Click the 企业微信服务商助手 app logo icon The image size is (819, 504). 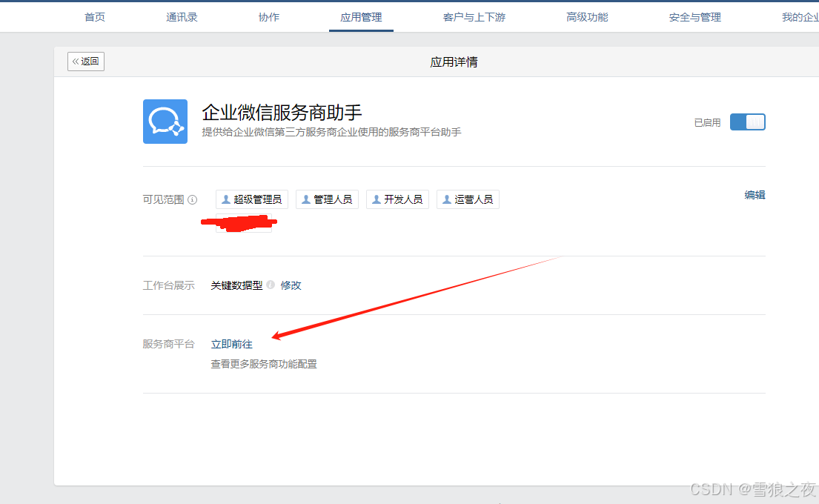coord(165,122)
